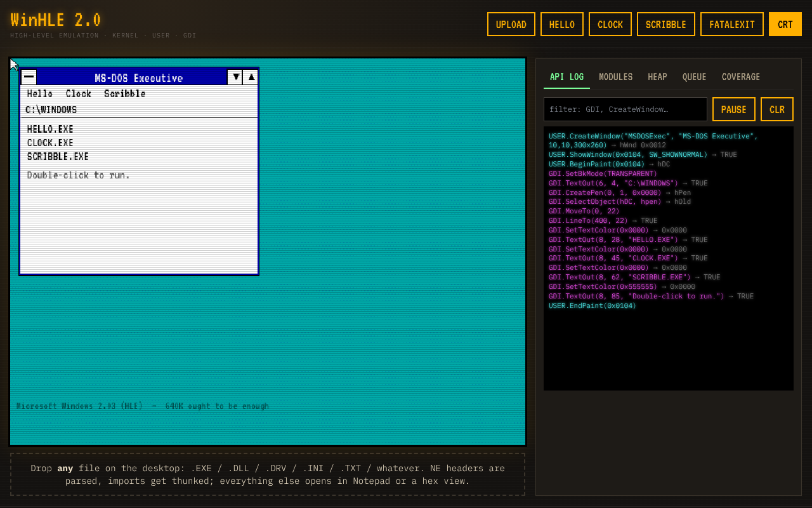Viewport: 812px width, 508px height.
Task: Click the Microsoft Windows 2.03 desktop caption
Action: (143, 406)
